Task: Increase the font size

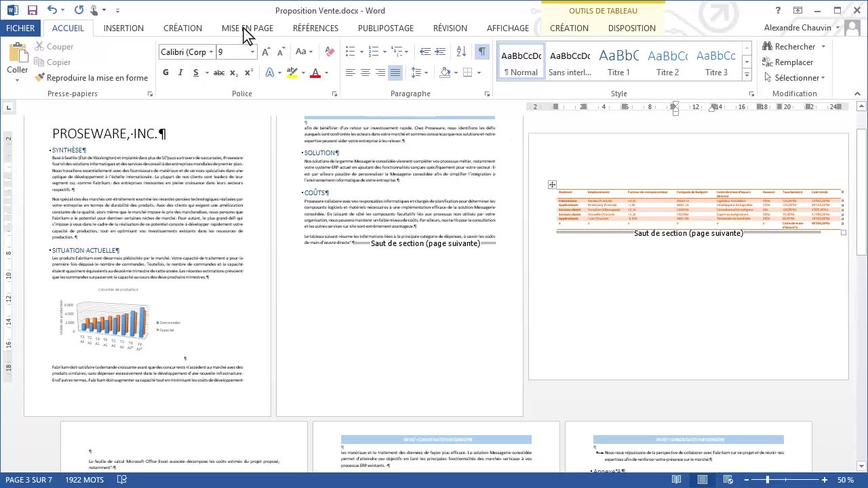Action: tap(267, 52)
